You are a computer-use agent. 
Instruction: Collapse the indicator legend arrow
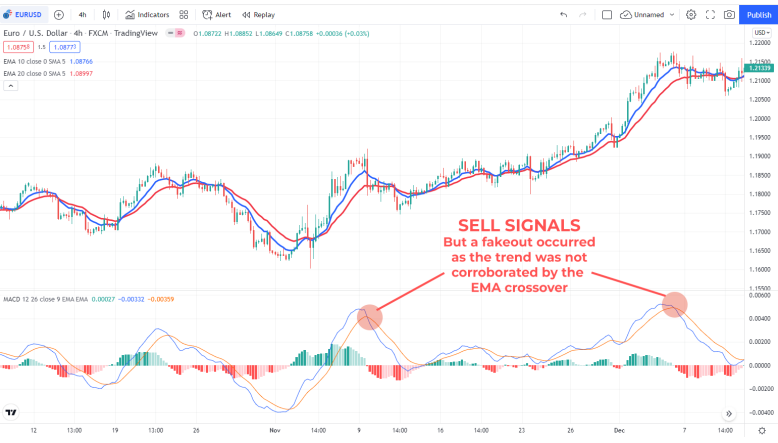(11, 86)
